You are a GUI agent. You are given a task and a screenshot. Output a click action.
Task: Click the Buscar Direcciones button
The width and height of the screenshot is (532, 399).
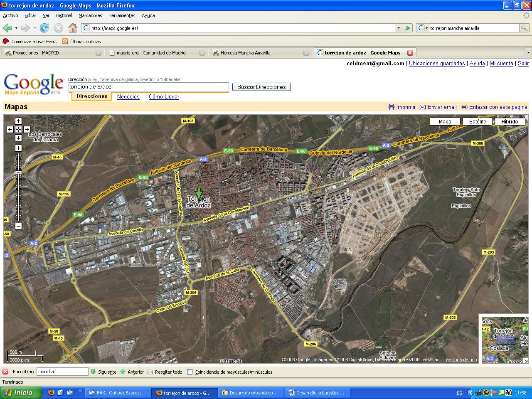pyautogui.click(x=261, y=87)
